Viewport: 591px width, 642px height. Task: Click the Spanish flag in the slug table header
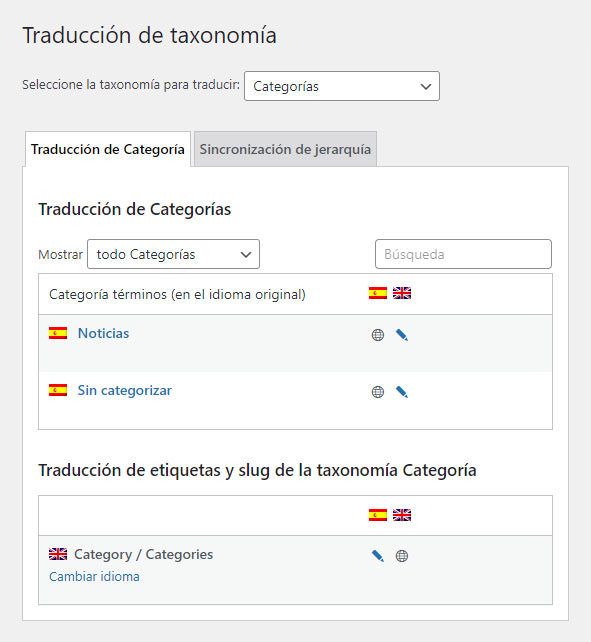(378, 515)
